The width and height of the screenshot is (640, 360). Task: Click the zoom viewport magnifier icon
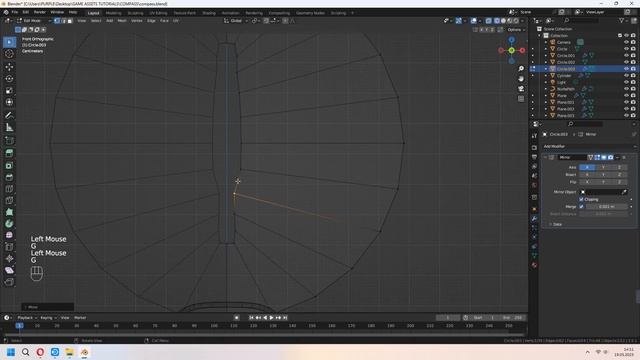tap(521, 69)
